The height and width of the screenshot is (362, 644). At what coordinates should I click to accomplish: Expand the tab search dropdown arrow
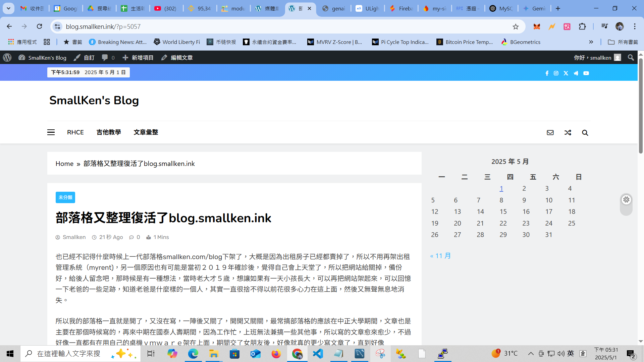pyautogui.click(x=8, y=8)
